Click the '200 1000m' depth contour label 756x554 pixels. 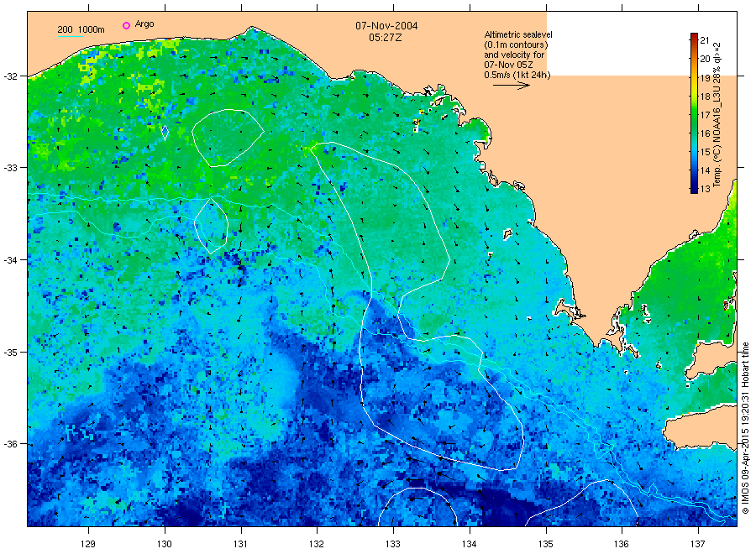click(x=81, y=29)
